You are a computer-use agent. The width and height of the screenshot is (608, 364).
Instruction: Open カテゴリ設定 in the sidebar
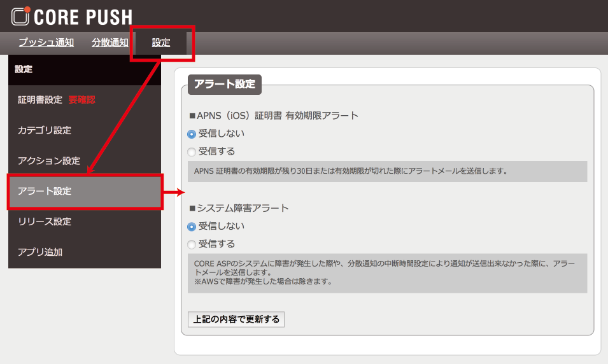45,130
